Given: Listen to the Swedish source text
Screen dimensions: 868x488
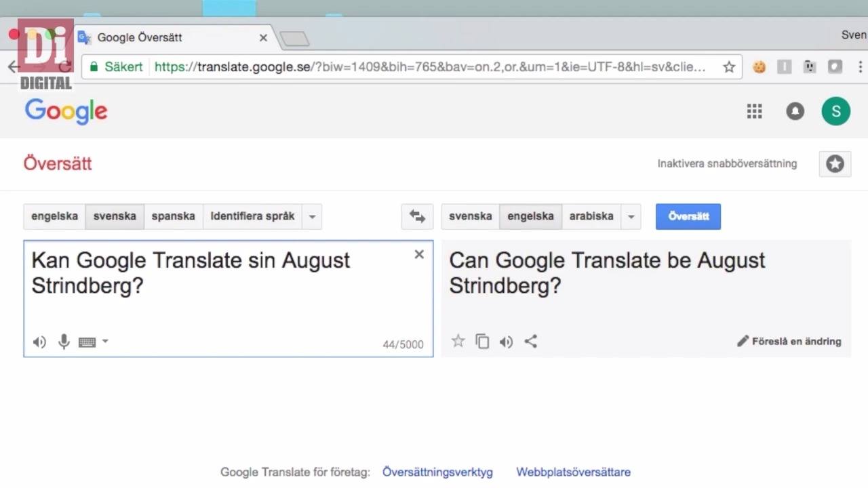Looking at the screenshot, I should [39, 342].
